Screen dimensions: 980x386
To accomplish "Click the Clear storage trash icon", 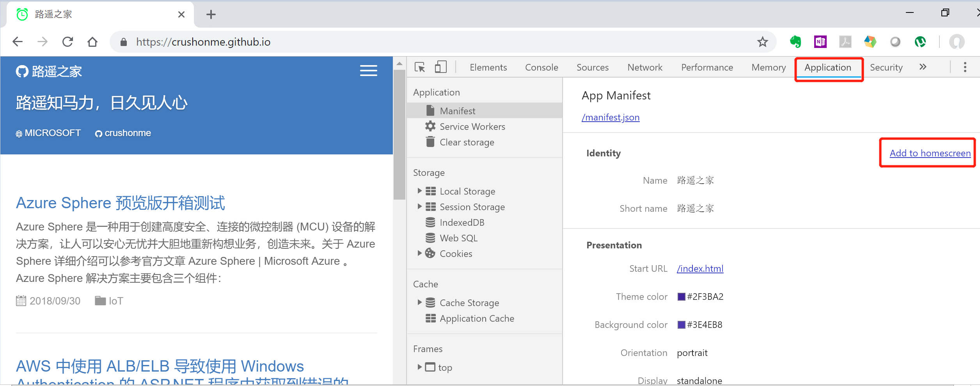I will tap(430, 142).
